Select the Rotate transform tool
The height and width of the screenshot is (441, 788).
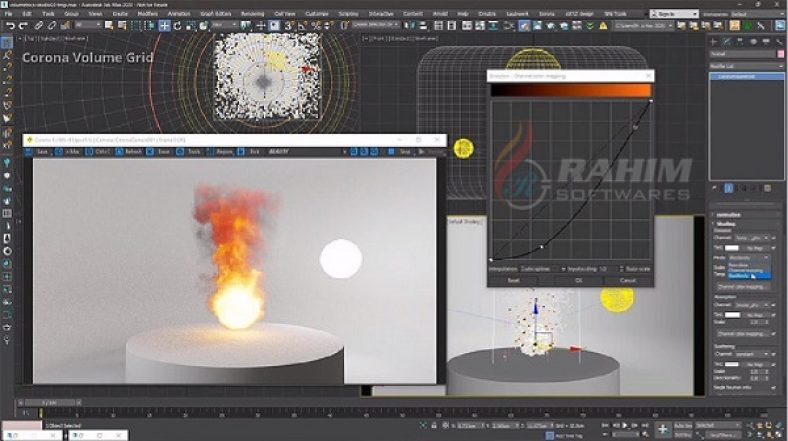pyautogui.click(x=178, y=25)
